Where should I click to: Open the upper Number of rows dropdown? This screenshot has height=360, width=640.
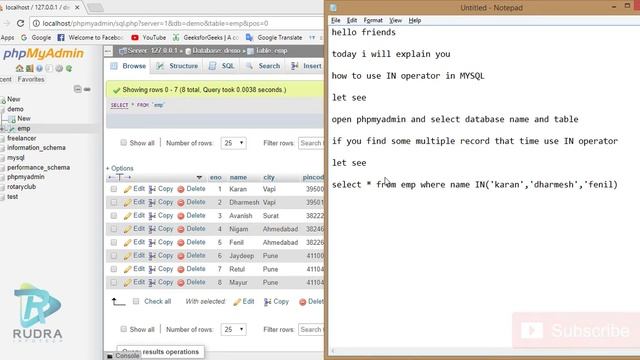pyautogui.click(x=233, y=143)
